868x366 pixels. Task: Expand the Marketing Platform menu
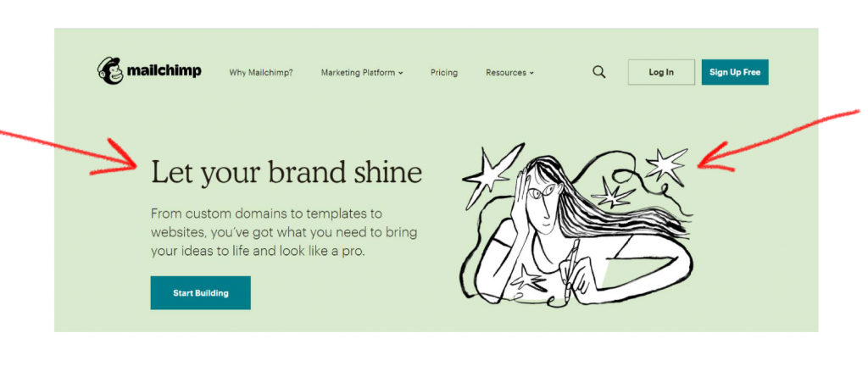(x=358, y=73)
